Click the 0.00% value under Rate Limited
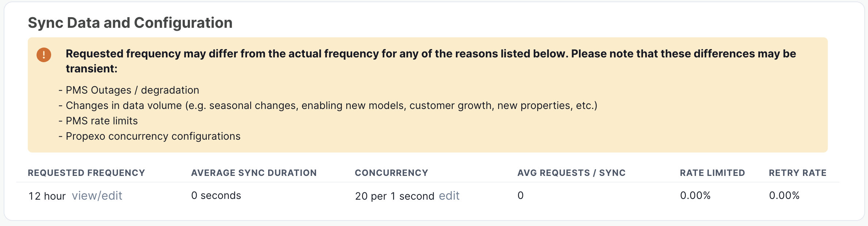Screen dimensions: 868x226 pos(695,196)
